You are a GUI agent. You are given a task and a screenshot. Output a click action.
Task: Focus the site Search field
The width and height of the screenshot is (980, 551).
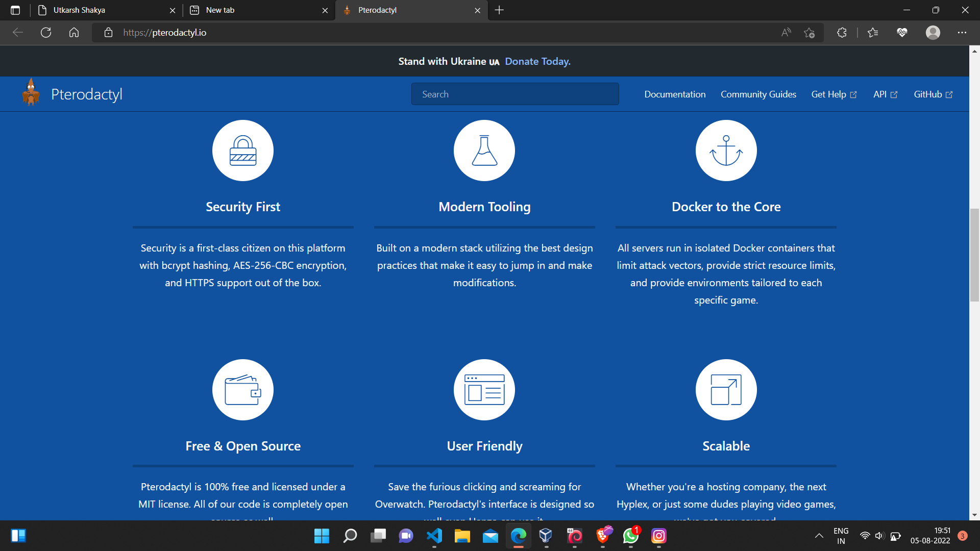[515, 94]
